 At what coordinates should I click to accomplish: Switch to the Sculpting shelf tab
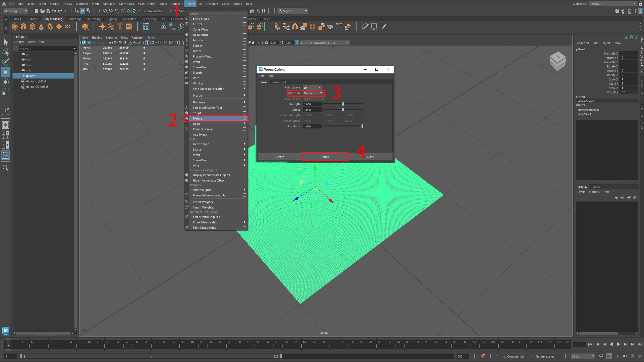point(74,19)
